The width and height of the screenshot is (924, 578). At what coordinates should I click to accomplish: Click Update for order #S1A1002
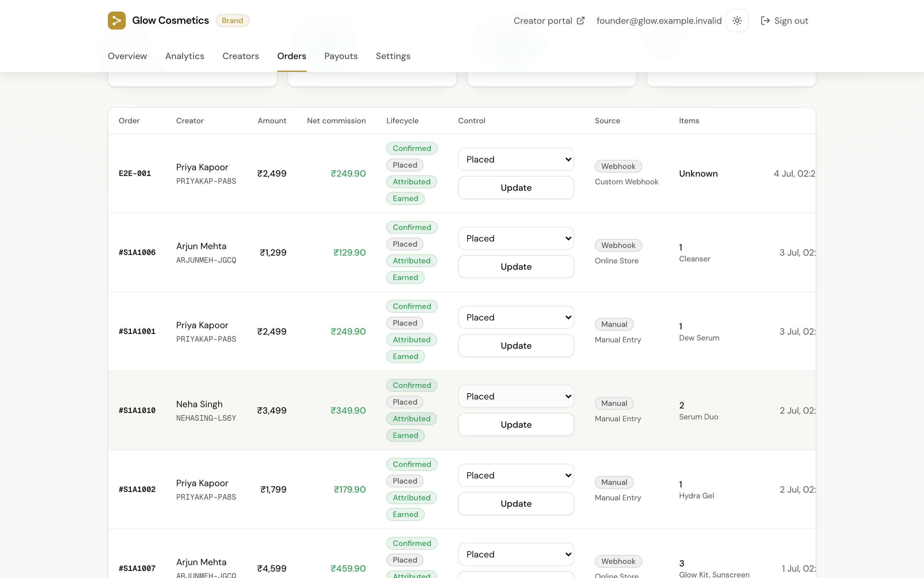pos(516,504)
